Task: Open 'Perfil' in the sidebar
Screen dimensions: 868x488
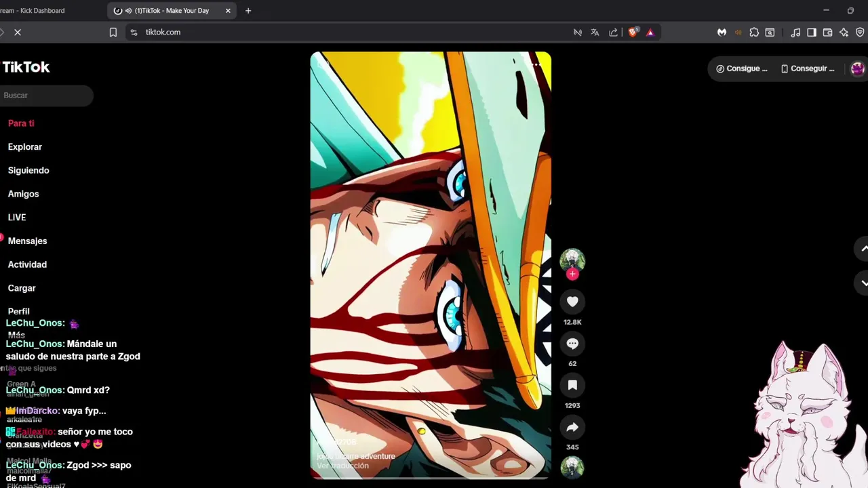Action: pos(19,312)
